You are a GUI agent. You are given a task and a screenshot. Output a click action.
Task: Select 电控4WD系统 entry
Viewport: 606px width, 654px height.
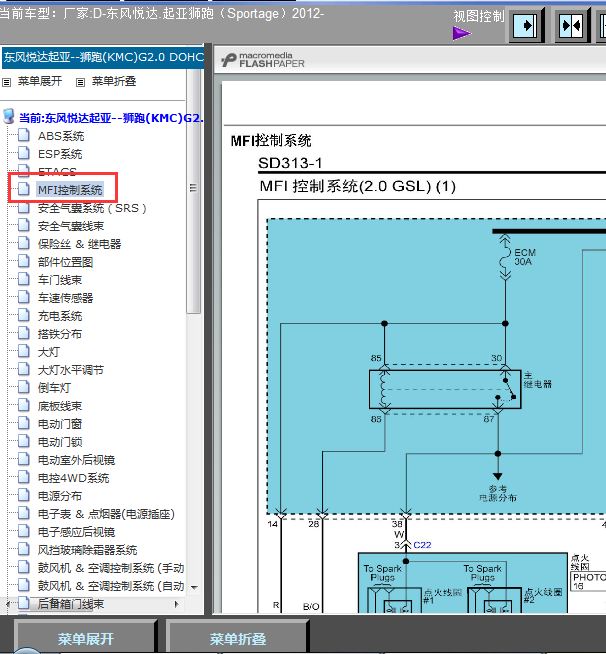point(73,478)
